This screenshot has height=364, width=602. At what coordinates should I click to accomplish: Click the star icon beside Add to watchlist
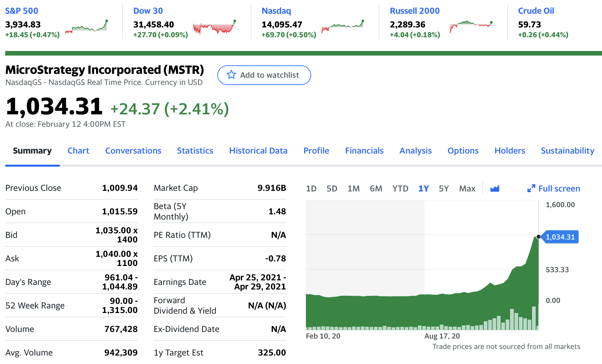click(x=231, y=75)
